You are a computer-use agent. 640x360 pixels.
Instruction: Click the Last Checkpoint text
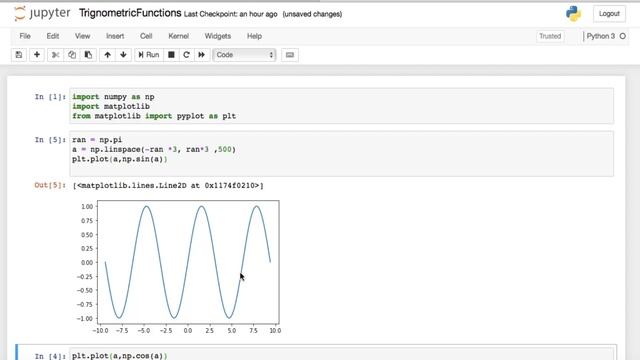pos(231,14)
